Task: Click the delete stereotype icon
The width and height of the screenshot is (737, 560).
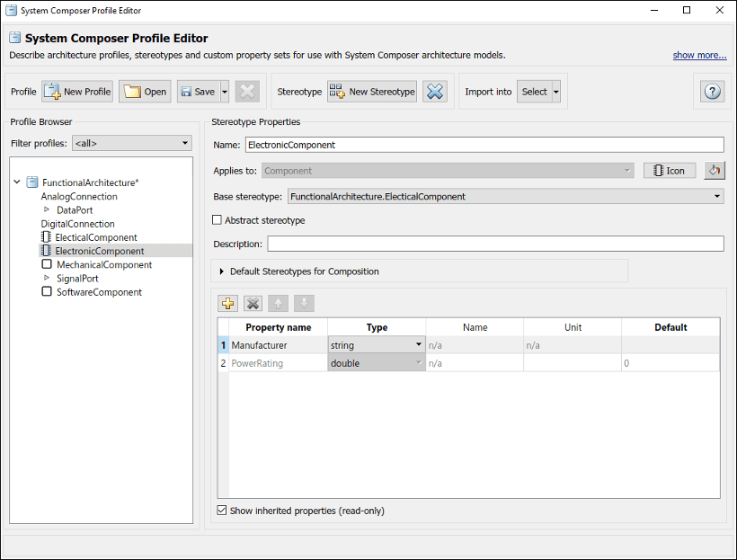Action: (435, 91)
